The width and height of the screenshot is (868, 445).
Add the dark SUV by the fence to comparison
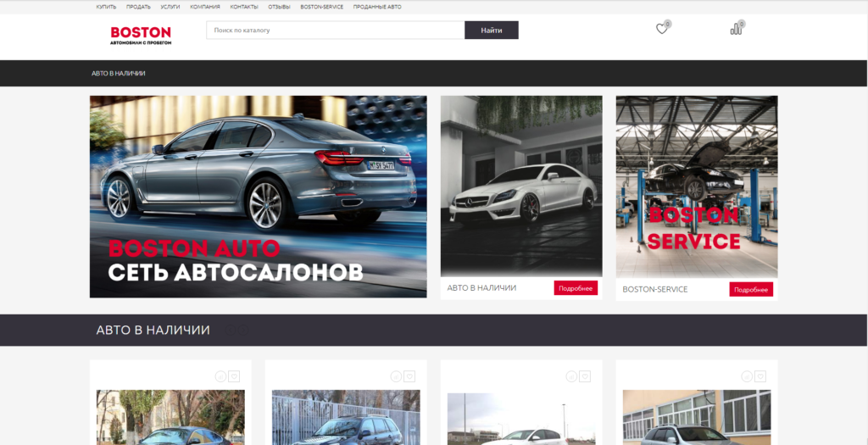396,376
